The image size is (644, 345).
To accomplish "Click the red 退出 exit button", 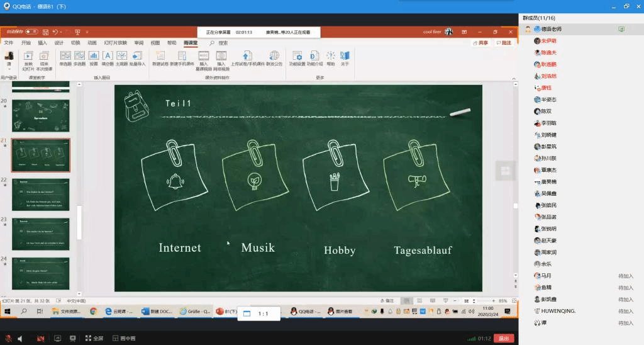I will [504, 338].
